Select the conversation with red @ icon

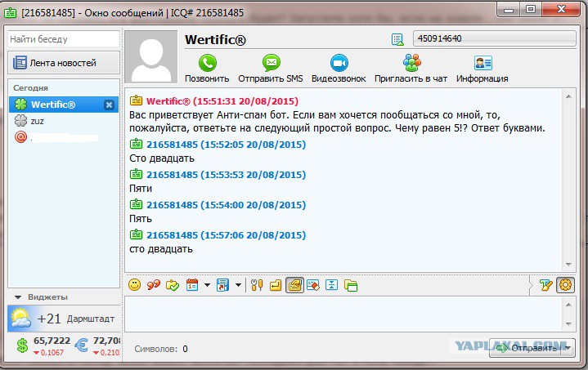[64, 137]
